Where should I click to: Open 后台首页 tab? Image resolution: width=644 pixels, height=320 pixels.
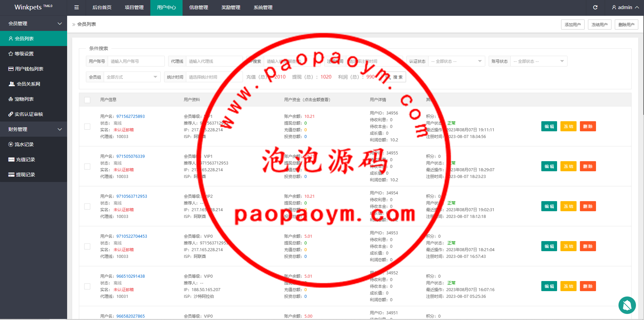(102, 7)
